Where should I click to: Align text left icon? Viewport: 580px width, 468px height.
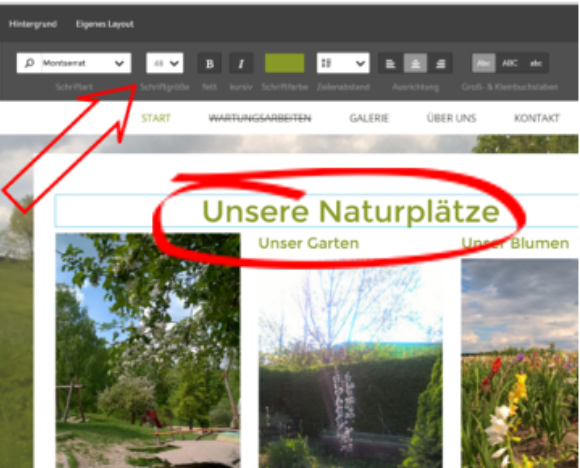click(390, 63)
